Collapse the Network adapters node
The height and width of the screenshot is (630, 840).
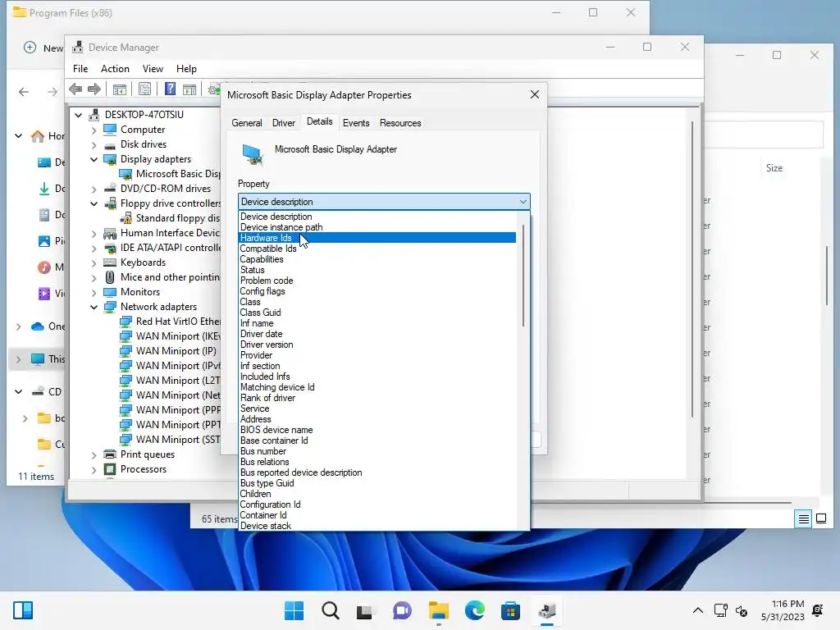point(94,307)
